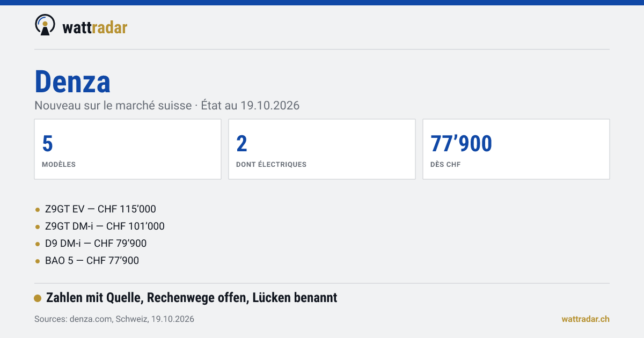644x338 pixels.
Task: Select the Z9GT EV — CHF 115’000 row
Action: point(96,209)
